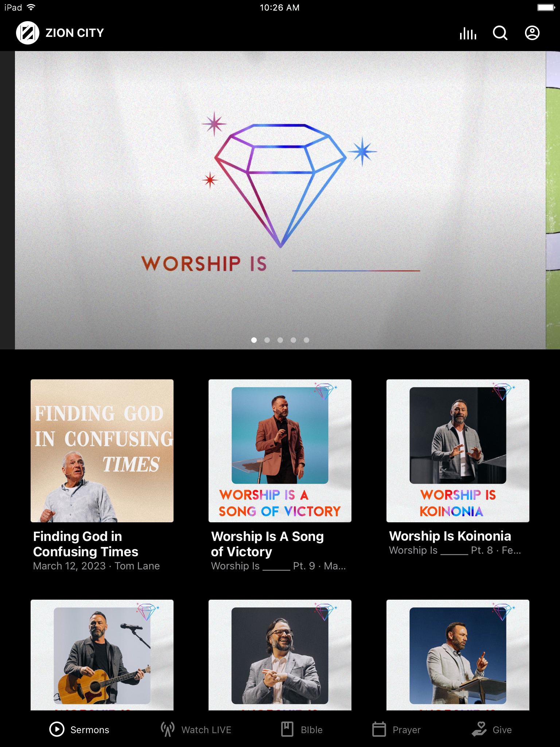Open the Bible tab
This screenshot has width=560, height=747.
click(x=302, y=729)
